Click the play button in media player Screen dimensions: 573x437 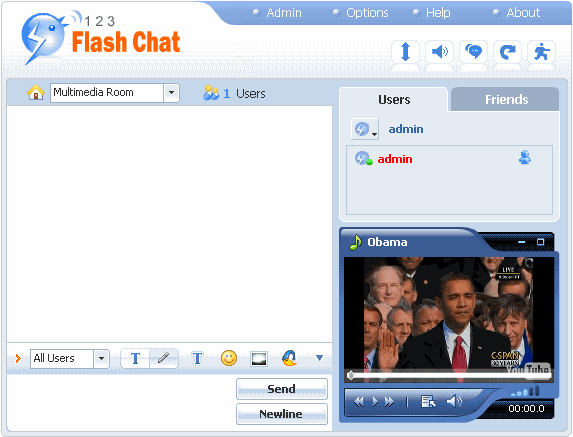[375, 402]
